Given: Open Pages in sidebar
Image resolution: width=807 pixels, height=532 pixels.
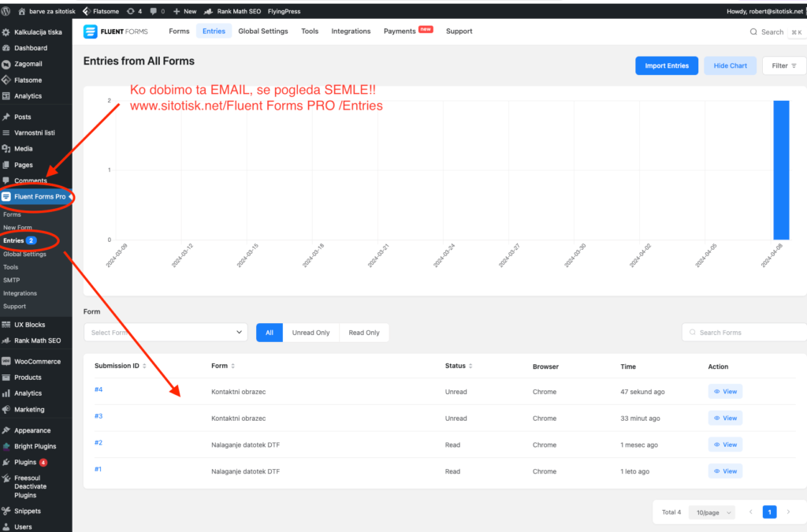Looking at the screenshot, I should pyautogui.click(x=36, y=165).
